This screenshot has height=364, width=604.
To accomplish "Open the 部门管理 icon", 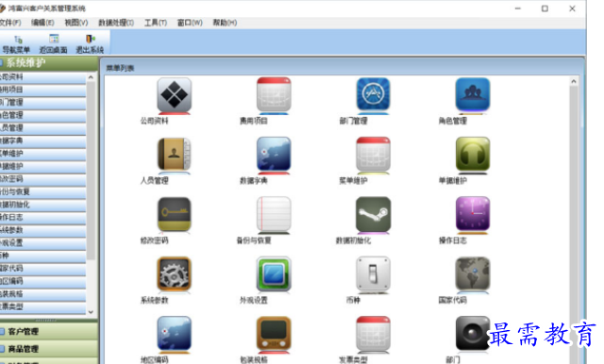I will click(x=373, y=94).
